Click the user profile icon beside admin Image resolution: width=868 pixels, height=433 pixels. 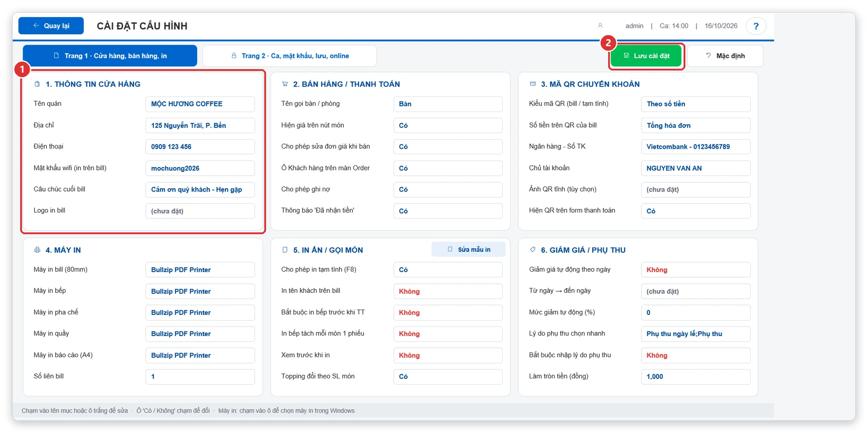tap(600, 26)
